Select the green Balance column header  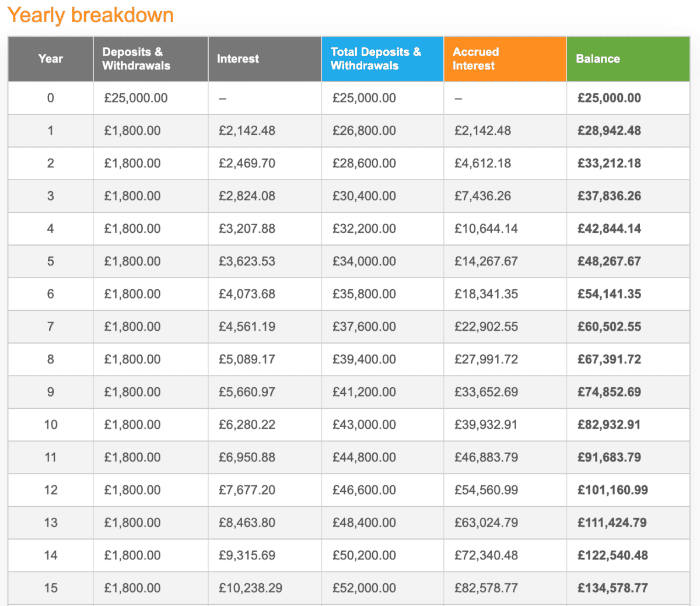598,59
